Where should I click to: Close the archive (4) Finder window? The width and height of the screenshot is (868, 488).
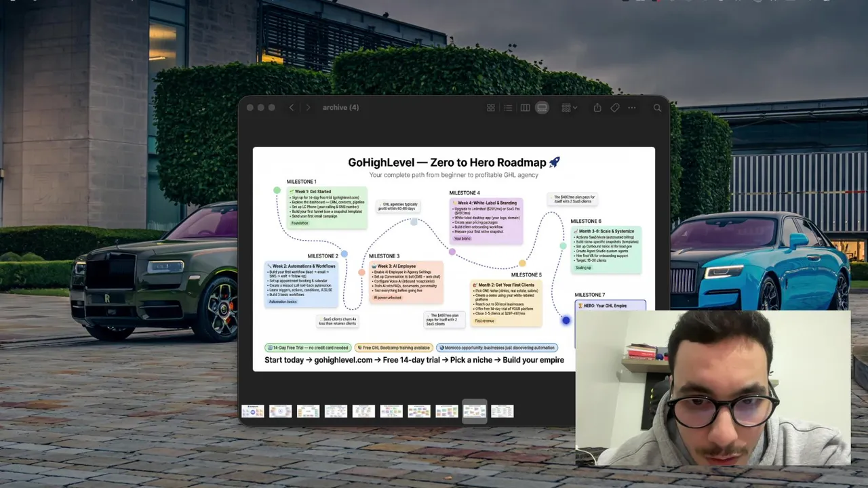click(x=250, y=108)
